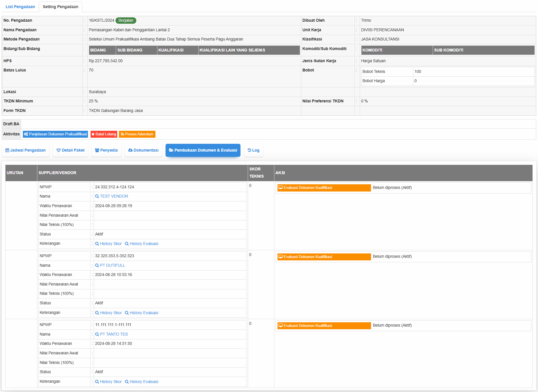Switch to Setting Pengadaan tab
Screen dimensions: 538x392
coord(60,7)
